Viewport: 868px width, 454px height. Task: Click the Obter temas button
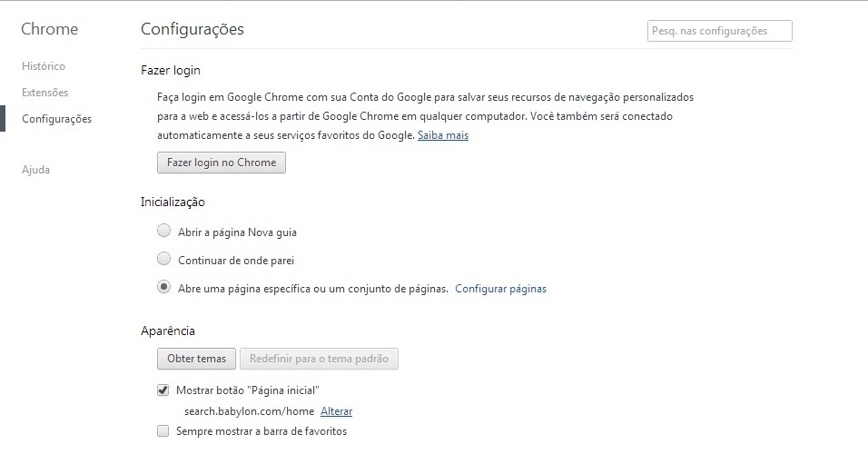[x=196, y=359]
